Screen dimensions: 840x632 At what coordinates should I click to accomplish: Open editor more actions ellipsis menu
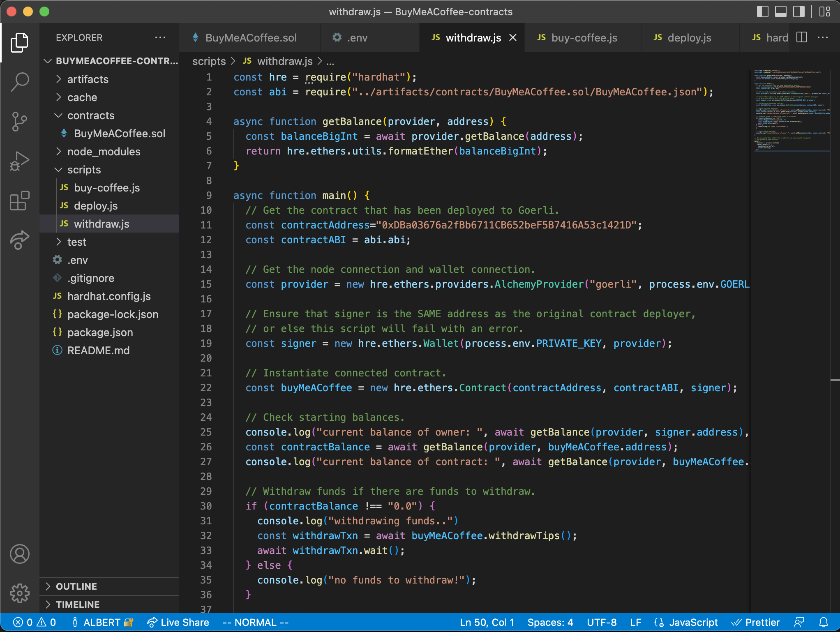click(823, 37)
